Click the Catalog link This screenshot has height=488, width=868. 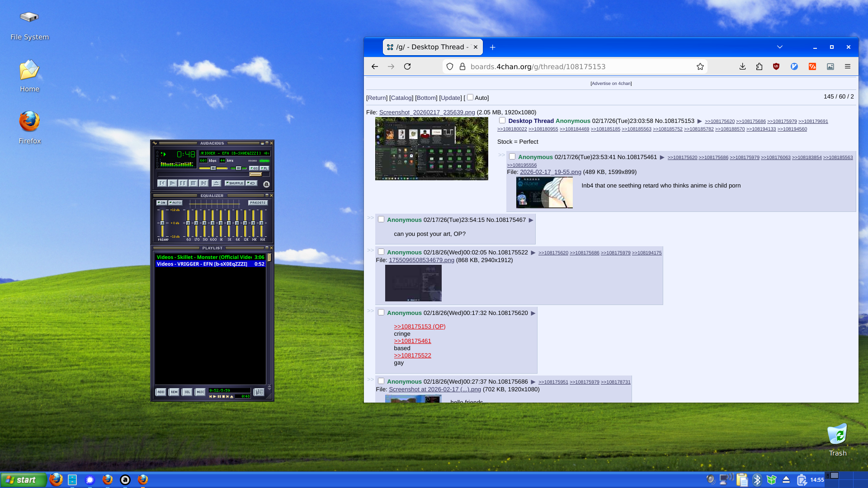pyautogui.click(x=401, y=98)
